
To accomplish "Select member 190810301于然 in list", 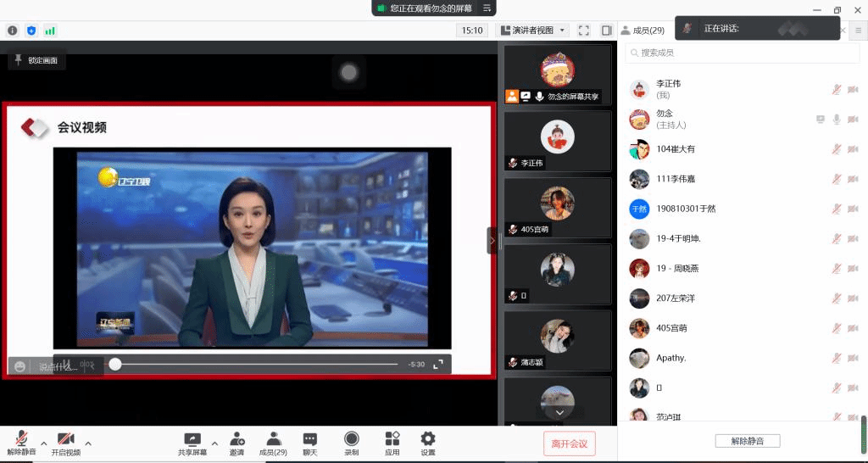I will pyautogui.click(x=743, y=209).
